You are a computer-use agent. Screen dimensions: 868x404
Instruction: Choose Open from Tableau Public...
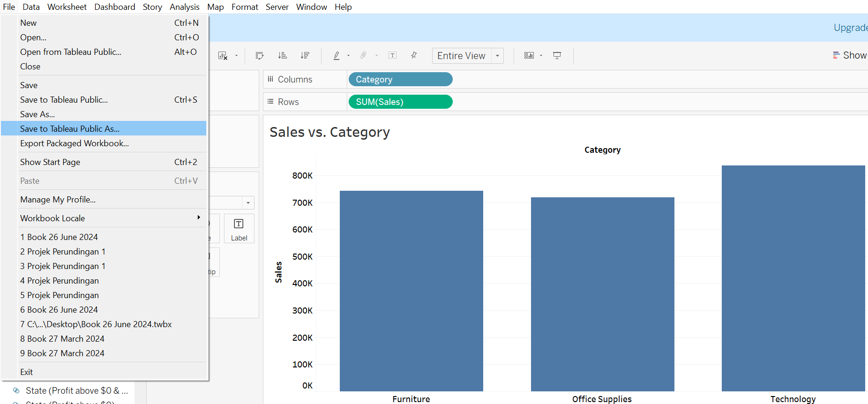(104, 52)
